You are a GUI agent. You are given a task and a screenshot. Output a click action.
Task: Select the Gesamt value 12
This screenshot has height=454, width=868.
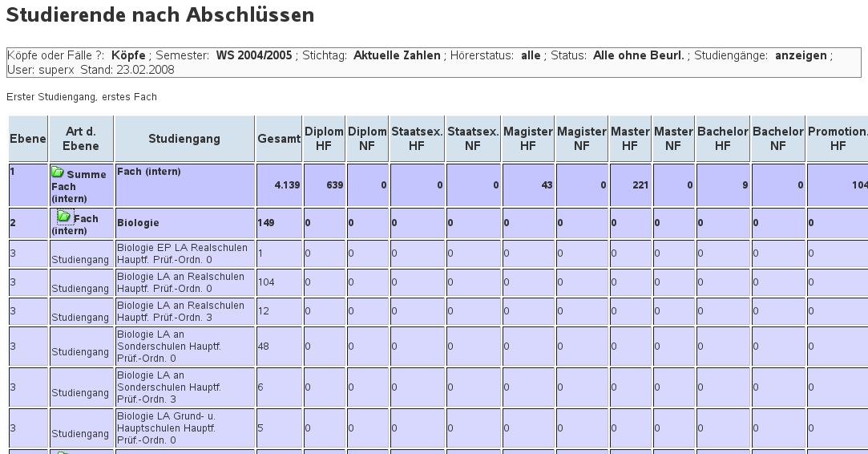[264, 311]
